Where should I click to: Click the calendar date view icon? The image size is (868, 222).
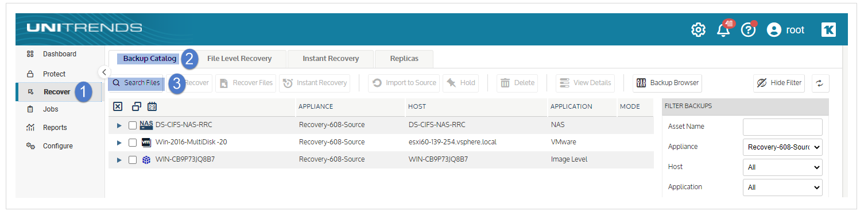coord(152,106)
